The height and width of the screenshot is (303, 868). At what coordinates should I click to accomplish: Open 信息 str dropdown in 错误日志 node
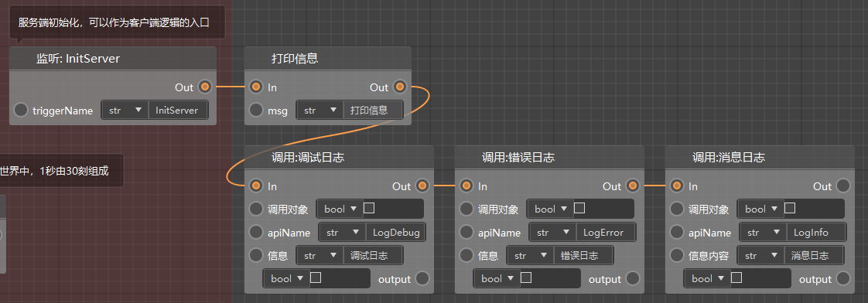pyautogui.click(x=531, y=255)
